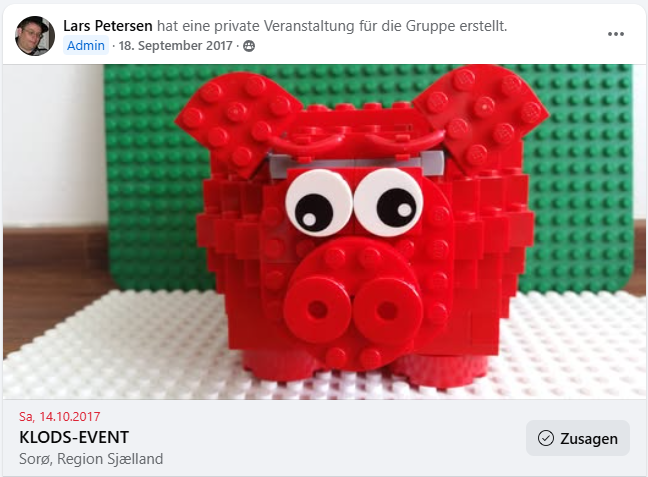Click the checkmark circle icon in Zusagen
Image resolution: width=648 pixels, height=477 pixels.
(x=546, y=438)
